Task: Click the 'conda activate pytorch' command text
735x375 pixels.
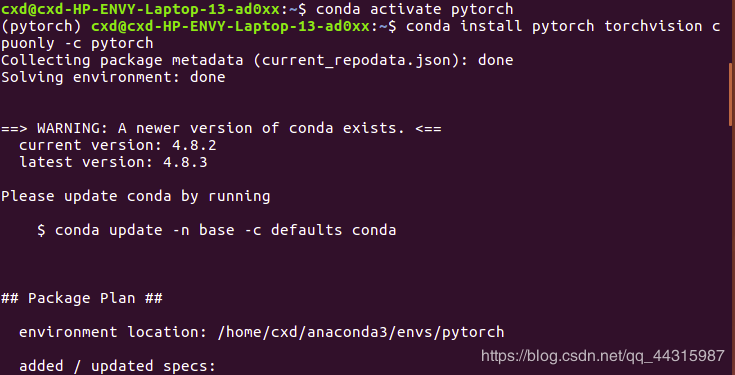Action: point(414,9)
